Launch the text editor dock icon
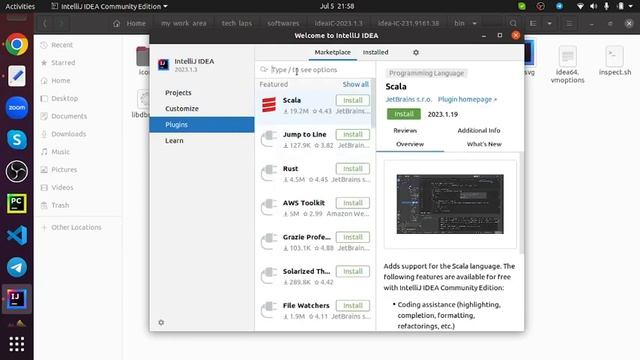 pos(17,76)
